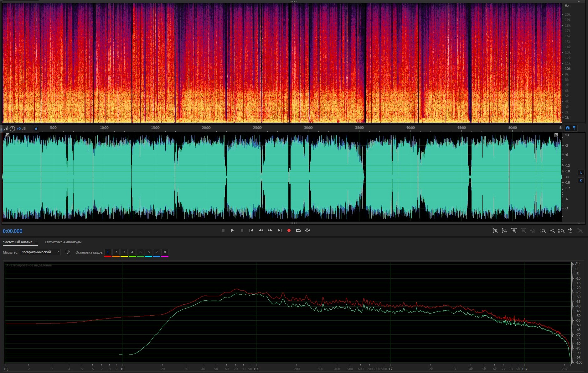588x373 pixels.
Task: Open Частотный анализ panel menu icon
Action: point(36,242)
